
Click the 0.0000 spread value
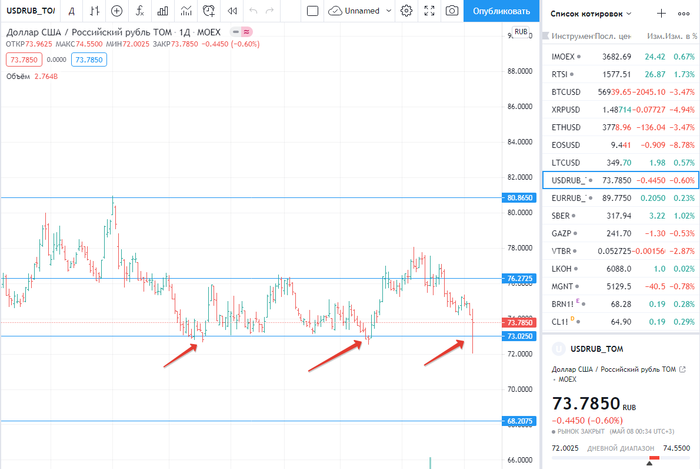click(x=57, y=60)
